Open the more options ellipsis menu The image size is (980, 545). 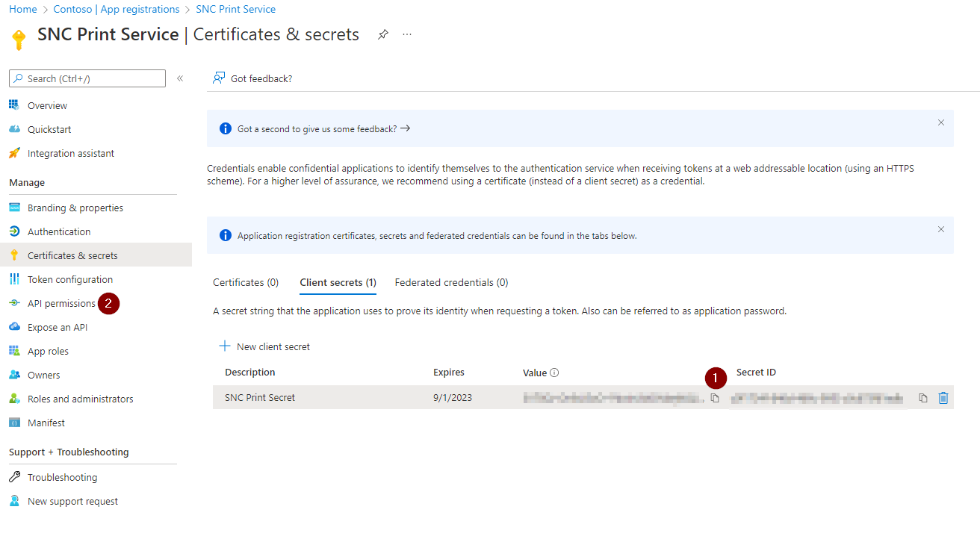point(407,35)
